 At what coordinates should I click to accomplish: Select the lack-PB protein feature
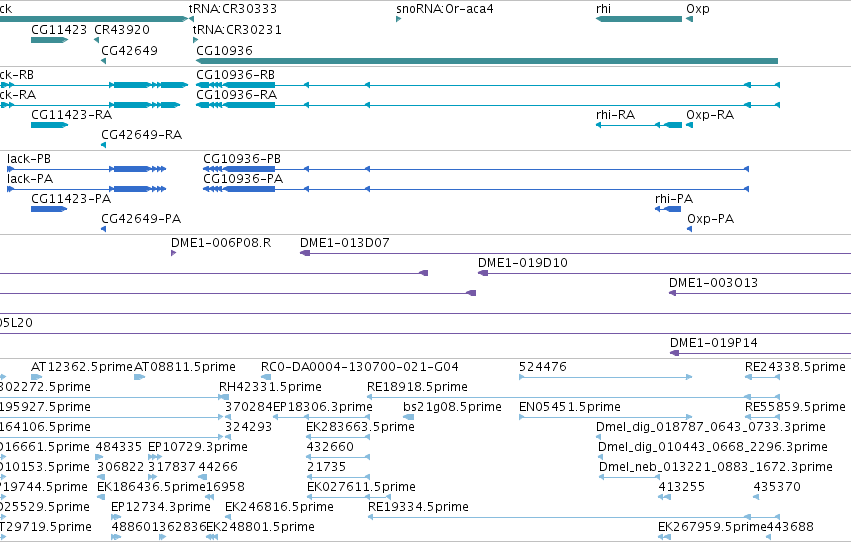(x=86, y=169)
